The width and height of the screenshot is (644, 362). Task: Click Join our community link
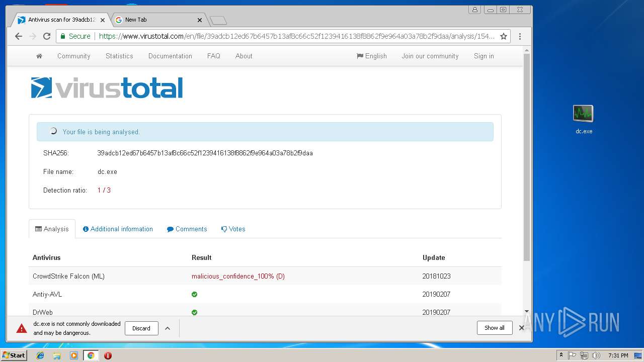[x=430, y=56]
